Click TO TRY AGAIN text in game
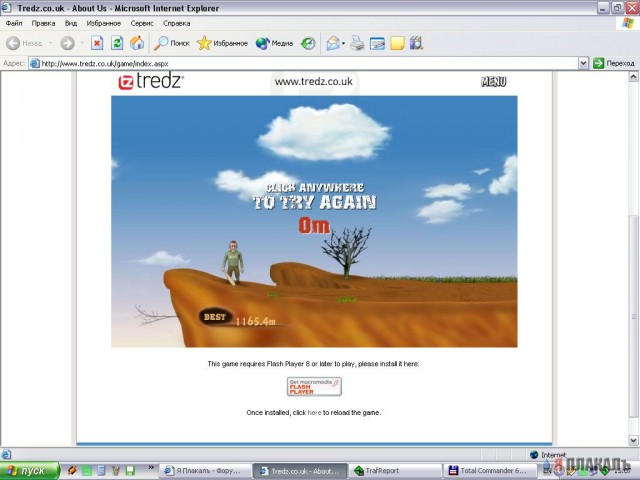 coord(314,202)
